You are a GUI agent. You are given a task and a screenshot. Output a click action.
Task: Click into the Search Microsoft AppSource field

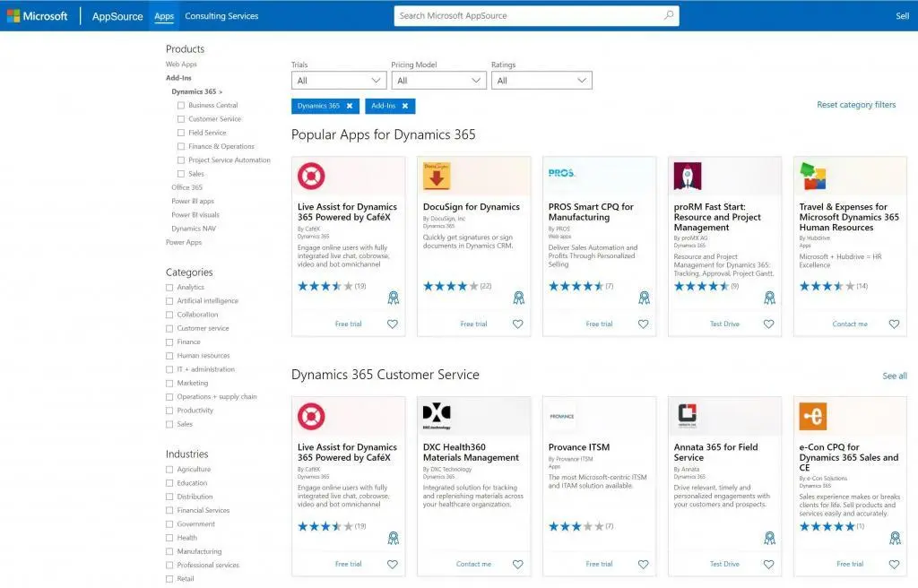(x=536, y=16)
